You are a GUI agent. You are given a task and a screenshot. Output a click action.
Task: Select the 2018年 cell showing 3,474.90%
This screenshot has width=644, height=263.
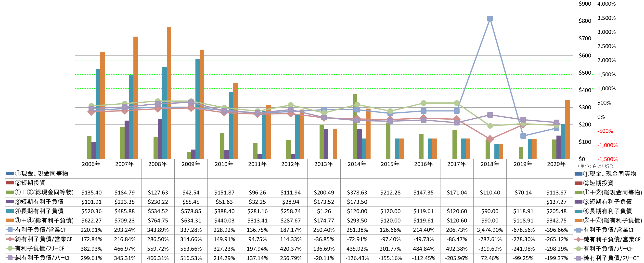(490, 230)
